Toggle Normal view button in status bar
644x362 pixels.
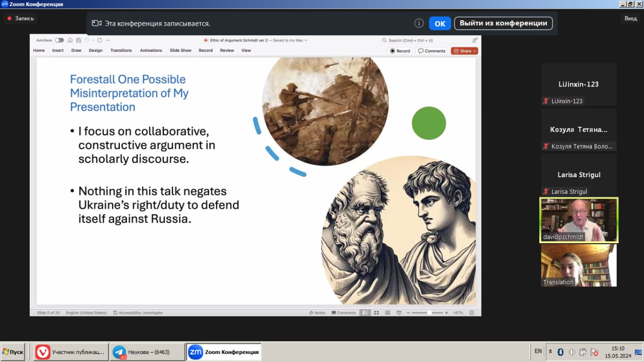pyautogui.click(x=365, y=313)
